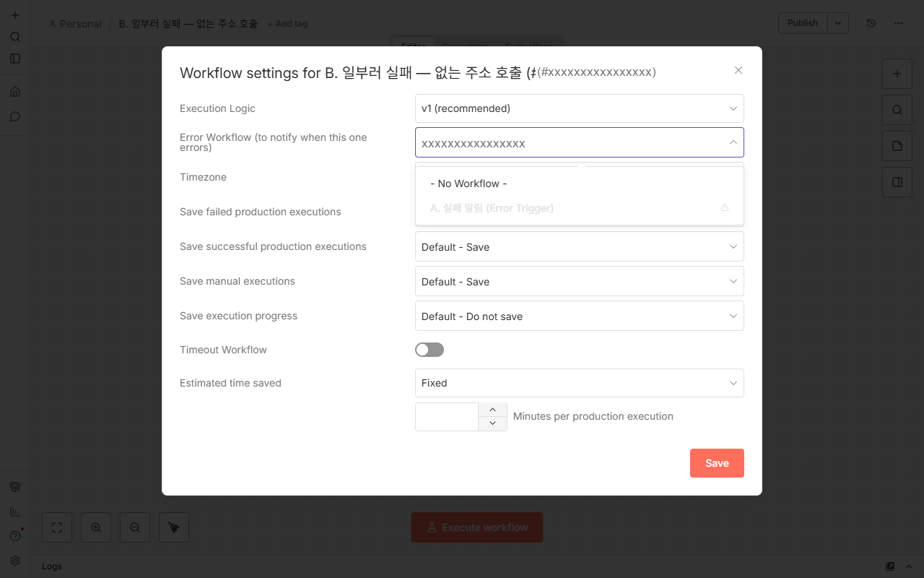
Task: Expand the Publish dropdown arrow
Action: click(838, 23)
